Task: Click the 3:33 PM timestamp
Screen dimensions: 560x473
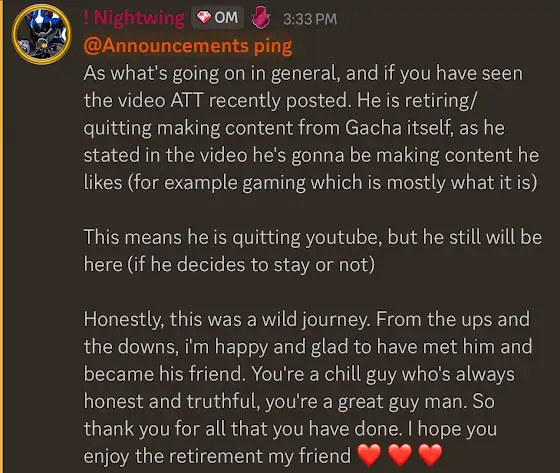Action: pyautogui.click(x=310, y=19)
